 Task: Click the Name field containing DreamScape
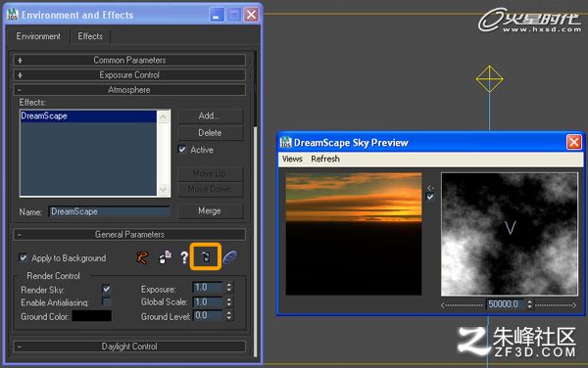pos(109,211)
